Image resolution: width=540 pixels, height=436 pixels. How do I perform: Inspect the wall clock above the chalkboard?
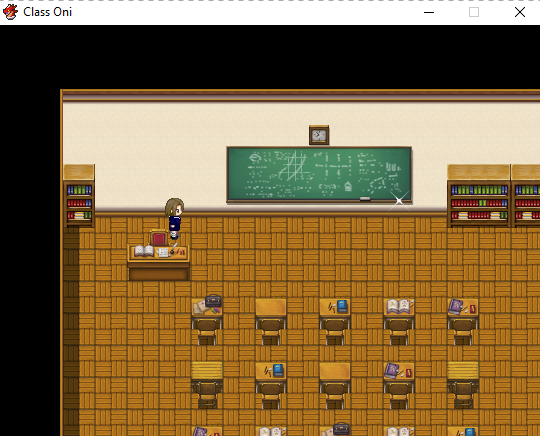click(319, 135)
